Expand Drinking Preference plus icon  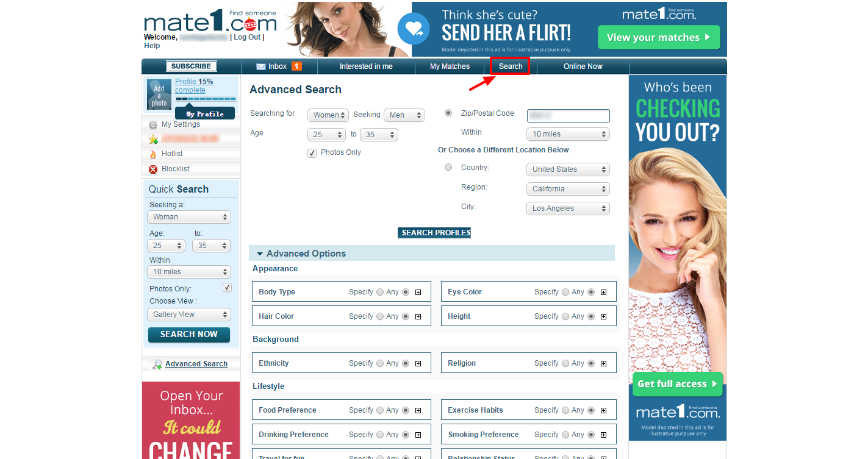(418, 435)
